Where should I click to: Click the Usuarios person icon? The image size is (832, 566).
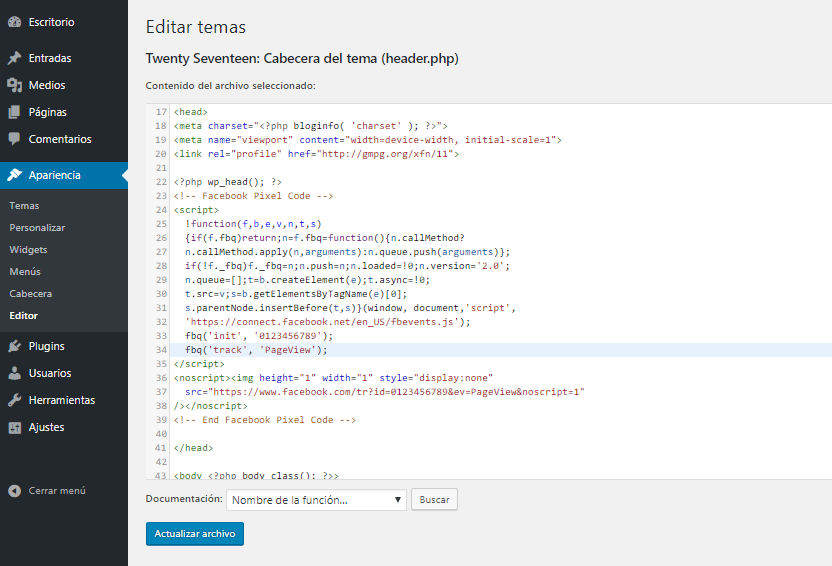(x=15, y=373)
